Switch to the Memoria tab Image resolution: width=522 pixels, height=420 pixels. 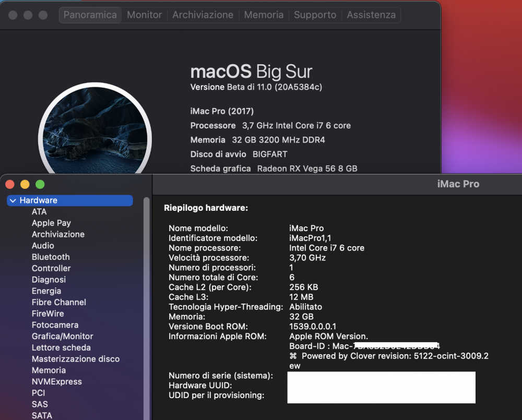click(x=264, y=15)
